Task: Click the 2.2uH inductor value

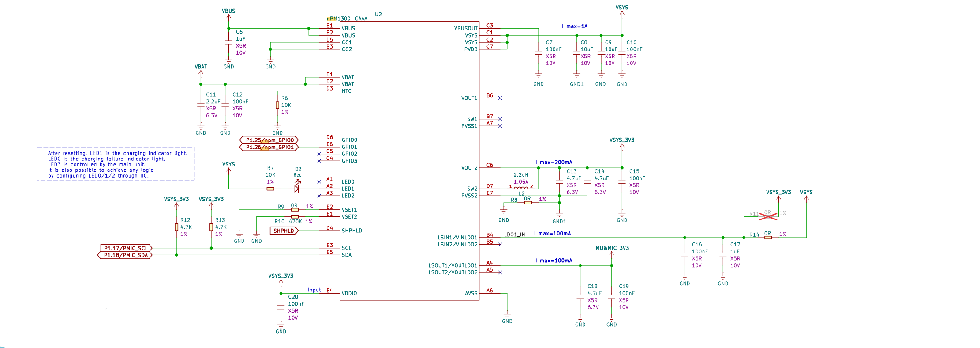Action: (x=521, y=175)
